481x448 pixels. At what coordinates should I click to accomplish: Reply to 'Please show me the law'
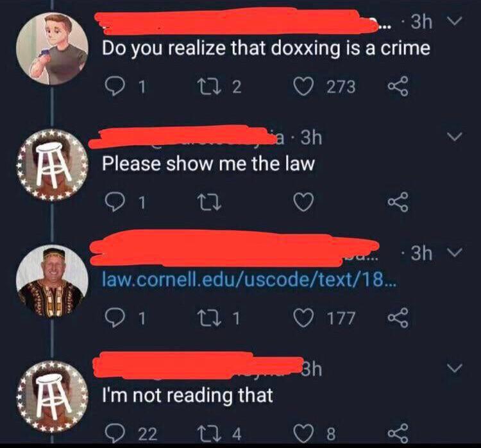tap(115, 202)
